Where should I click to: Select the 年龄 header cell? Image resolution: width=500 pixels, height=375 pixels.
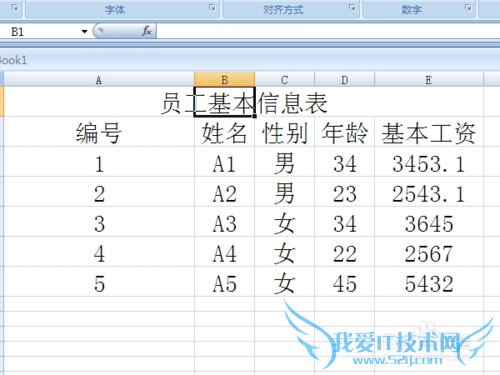(345, 132)
